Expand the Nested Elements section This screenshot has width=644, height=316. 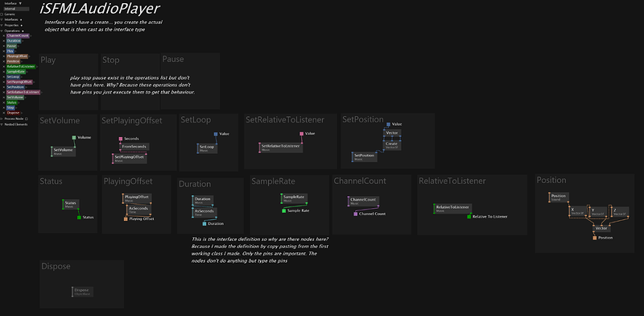(2, 124)
